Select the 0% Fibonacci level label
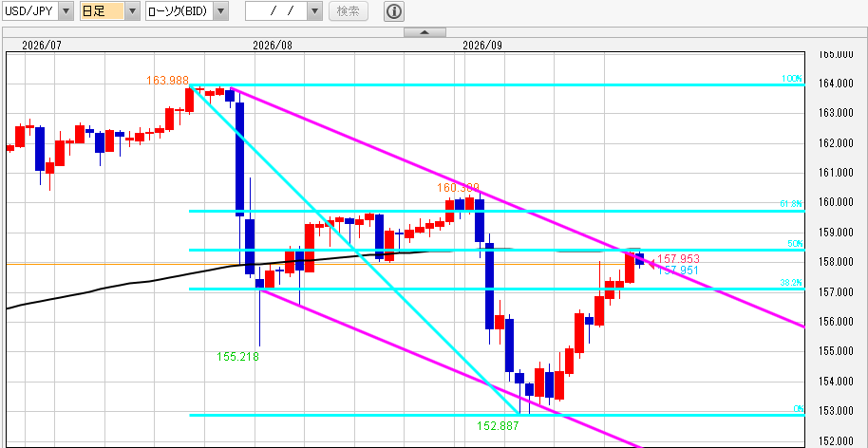This screenshot has width=868, height=448. (798, 409)
